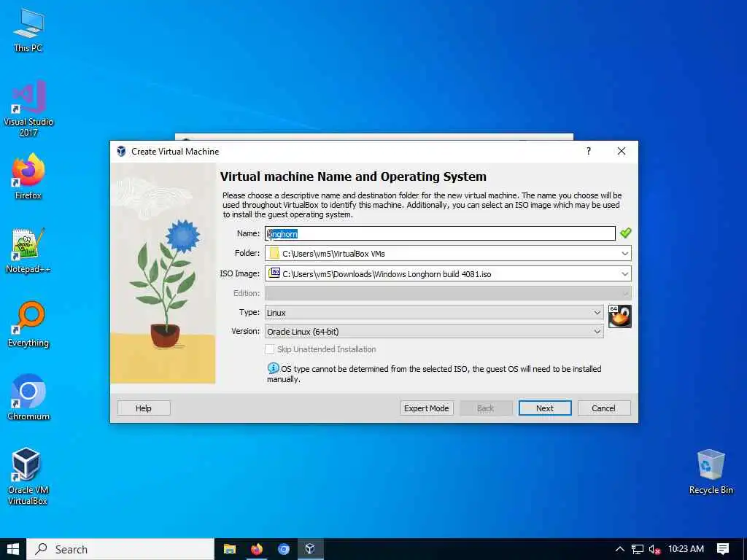747x560 pixels.
Task: Open Firefox from the taskbar
Action: [257, 549]
